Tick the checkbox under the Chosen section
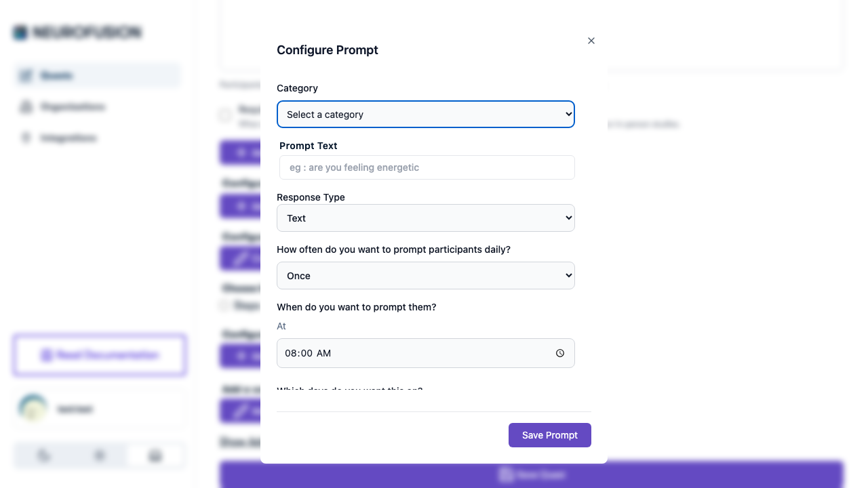Screen dimensions: 868x488 click(x=224, y=306)
